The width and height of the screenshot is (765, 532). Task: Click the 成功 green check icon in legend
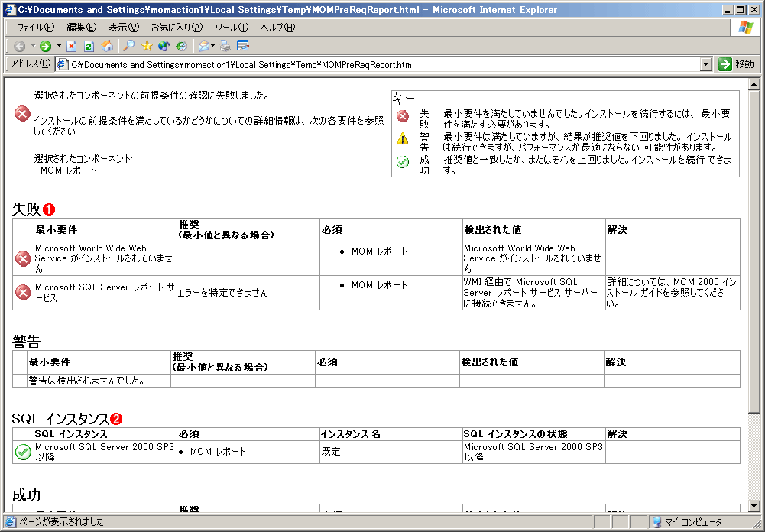403,161
